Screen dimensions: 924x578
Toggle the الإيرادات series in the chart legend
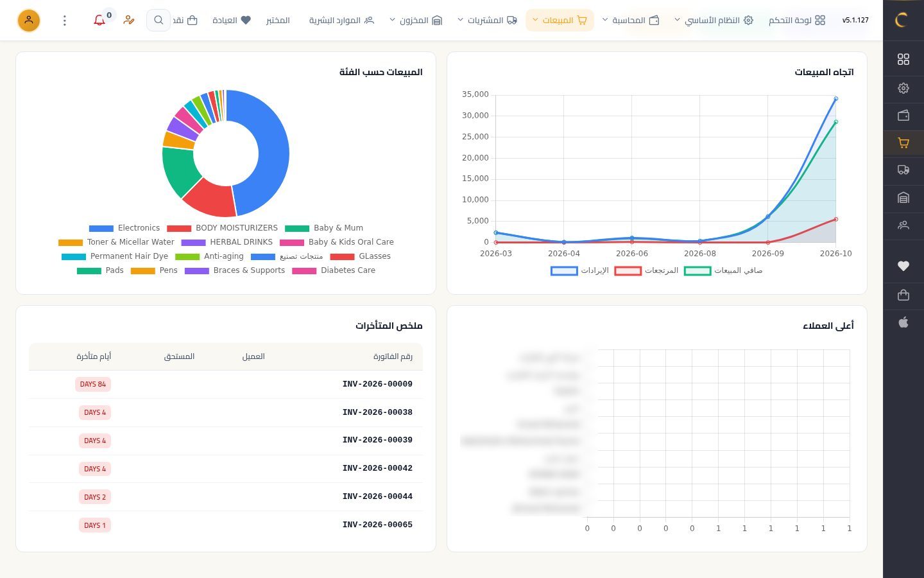[x=579, y=271]
